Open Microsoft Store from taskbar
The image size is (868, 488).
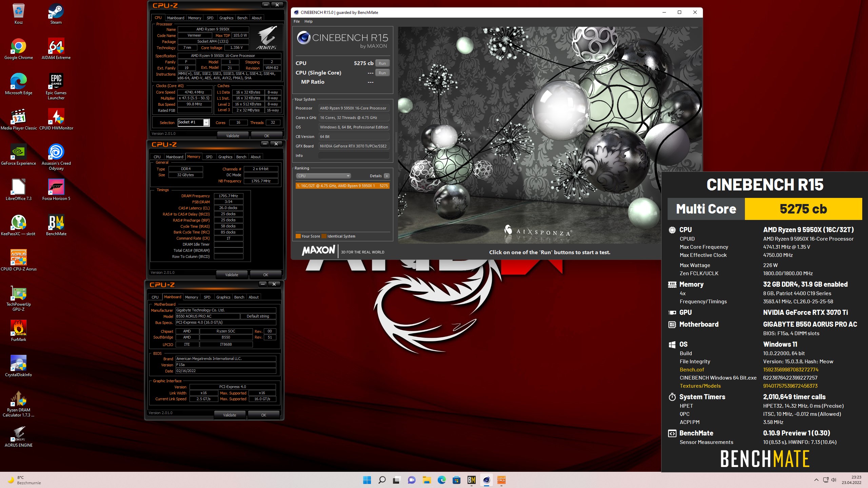point(456,480)
